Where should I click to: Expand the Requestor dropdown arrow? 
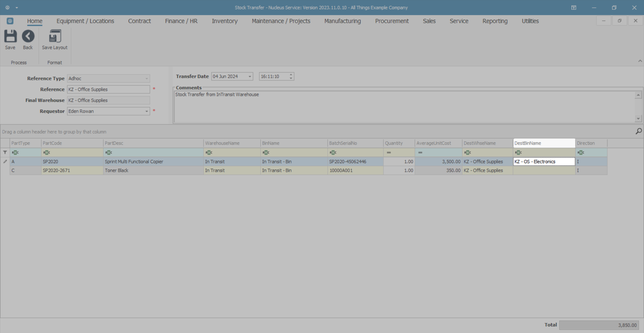147,111
